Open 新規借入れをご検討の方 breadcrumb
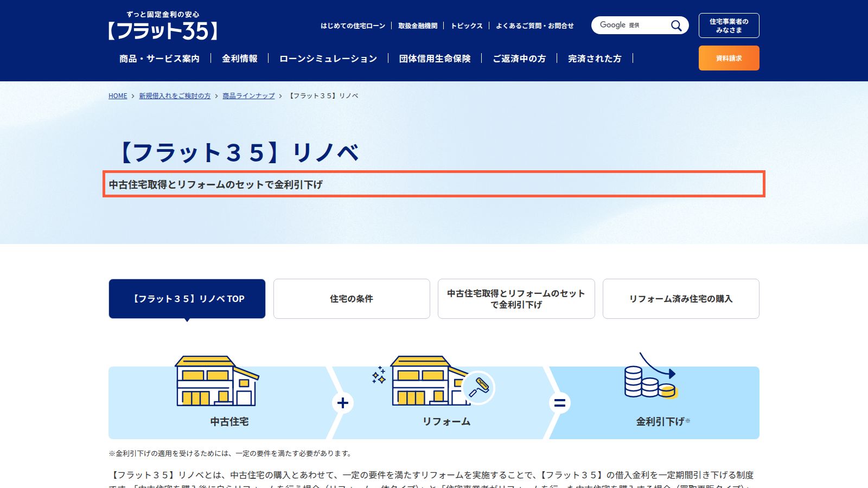The image size is (868, 488). 175,96
